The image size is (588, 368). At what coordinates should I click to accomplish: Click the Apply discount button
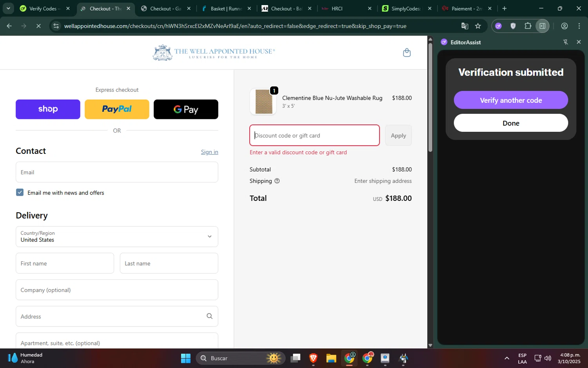point(398,135)
